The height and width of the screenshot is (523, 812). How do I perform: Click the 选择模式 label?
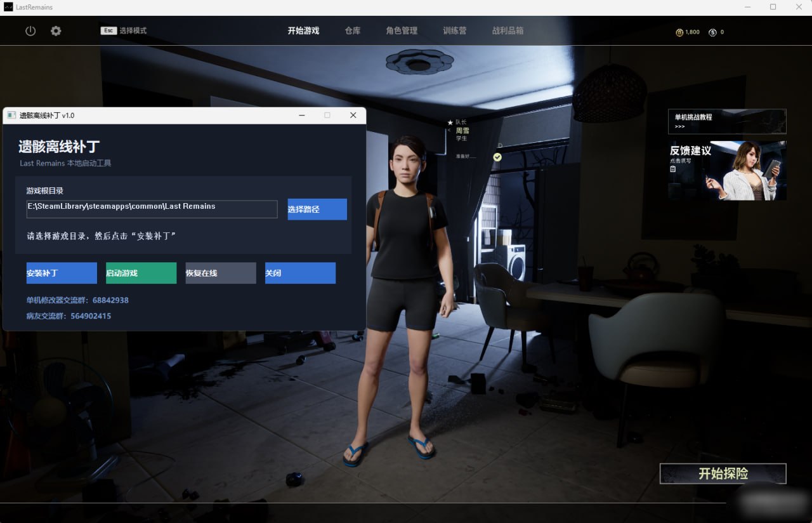133,30
